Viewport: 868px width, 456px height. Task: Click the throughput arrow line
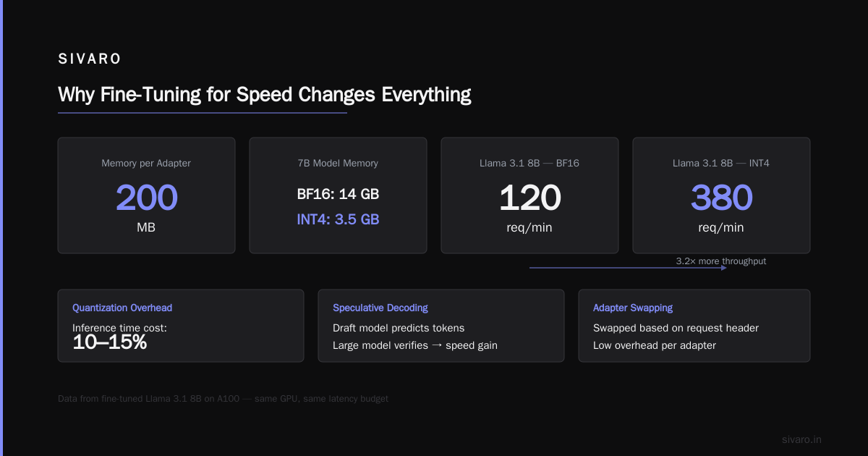pyautogui.click(x=628, y=268)
